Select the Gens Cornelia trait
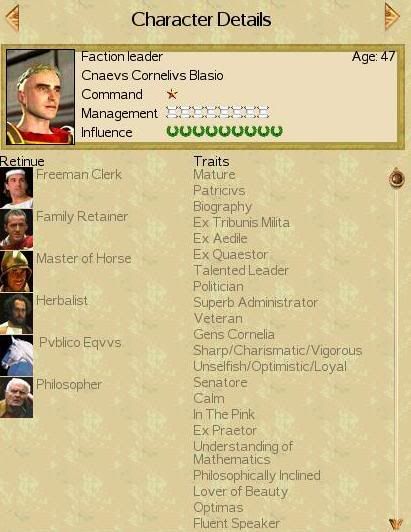 (x=233, y=334)
